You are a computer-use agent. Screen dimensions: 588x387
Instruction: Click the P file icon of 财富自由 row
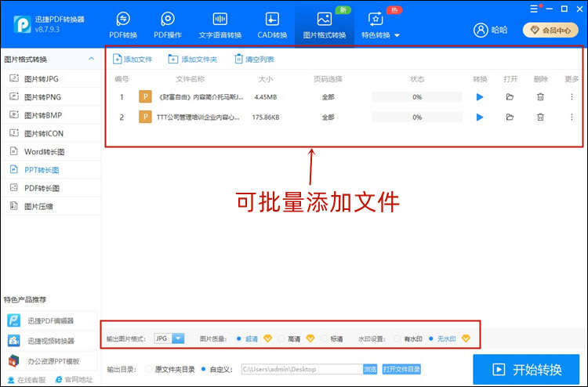tap(145, 96)
